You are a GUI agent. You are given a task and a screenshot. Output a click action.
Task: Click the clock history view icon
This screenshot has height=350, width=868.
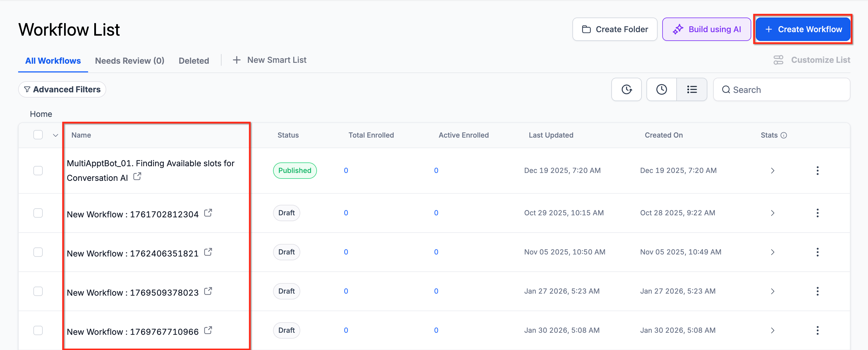click(661, 89)
